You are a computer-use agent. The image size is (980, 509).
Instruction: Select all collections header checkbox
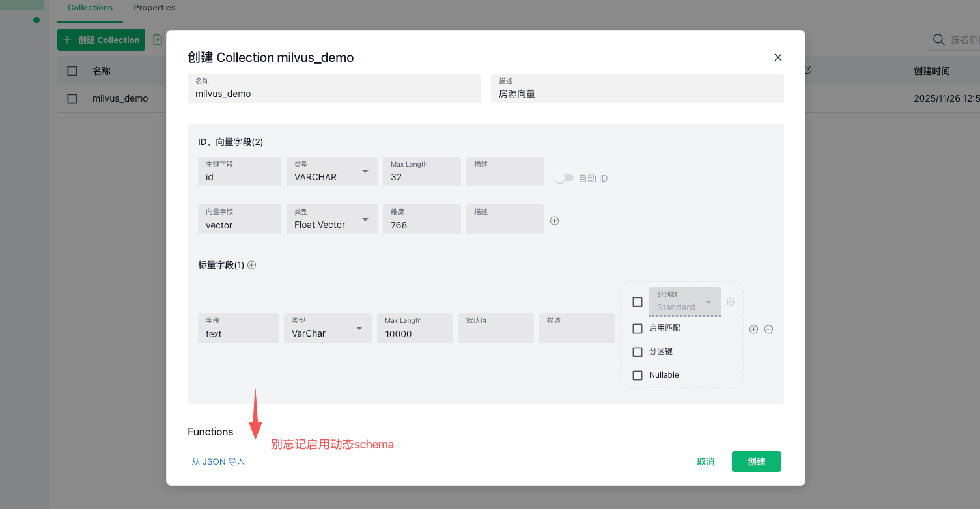coord(72,71)
